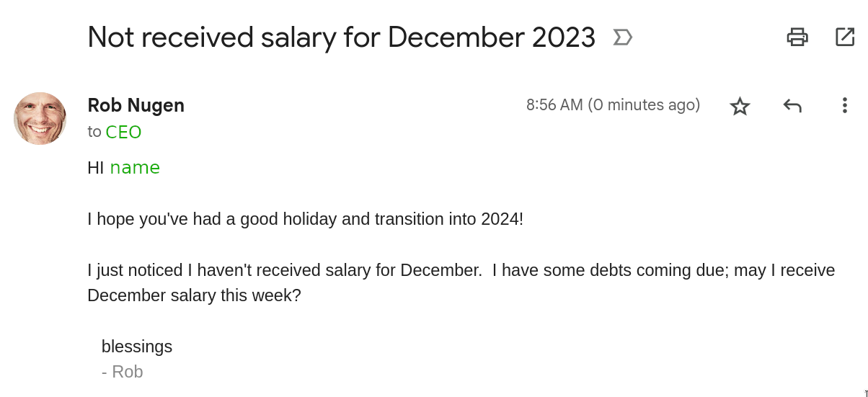Click the green CEO recipient label
This screenshot has height=397, width=868.
pos(123,133)
